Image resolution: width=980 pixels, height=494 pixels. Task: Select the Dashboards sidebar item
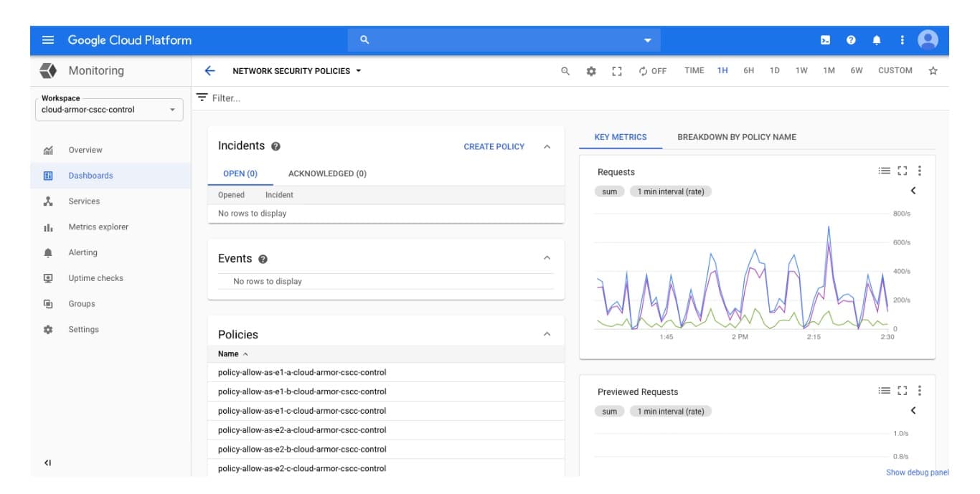[x=111, y=176]
